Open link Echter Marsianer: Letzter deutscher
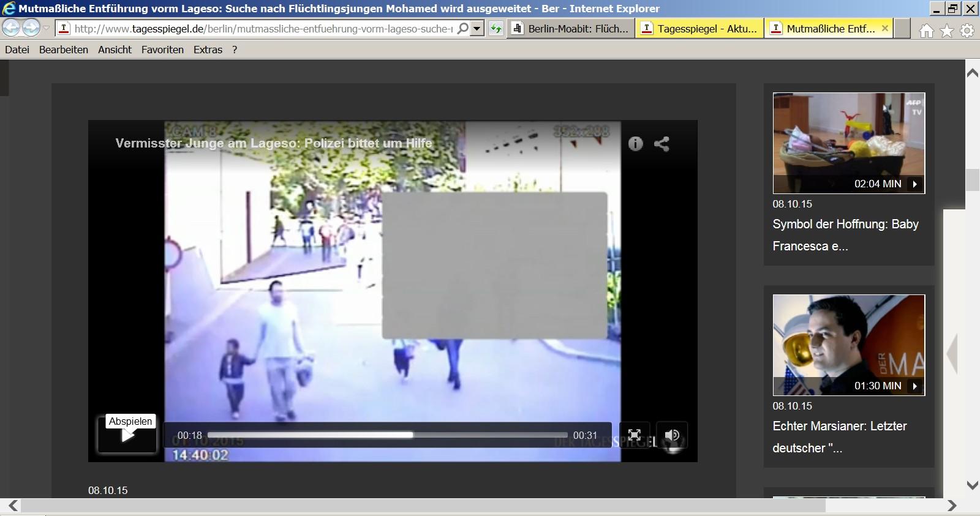Image resolution: width=980 pixels, height=516 pixels. 839,437
